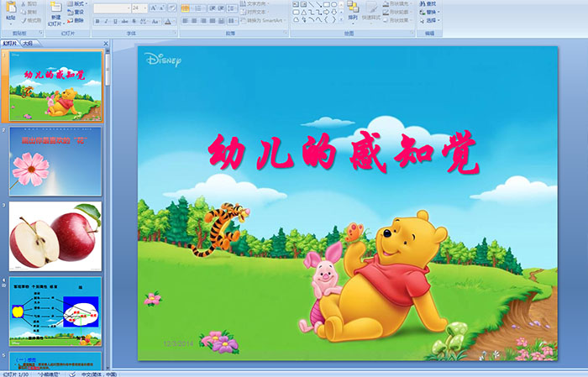Screen dimensions: 588x377
Task: Click Reset (重设) slide button
Action: pyautogui.click(x=76, y=12)
